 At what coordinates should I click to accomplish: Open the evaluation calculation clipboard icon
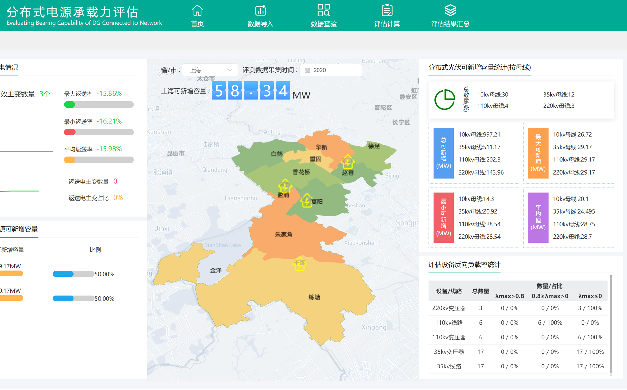(x=387, y=10)
